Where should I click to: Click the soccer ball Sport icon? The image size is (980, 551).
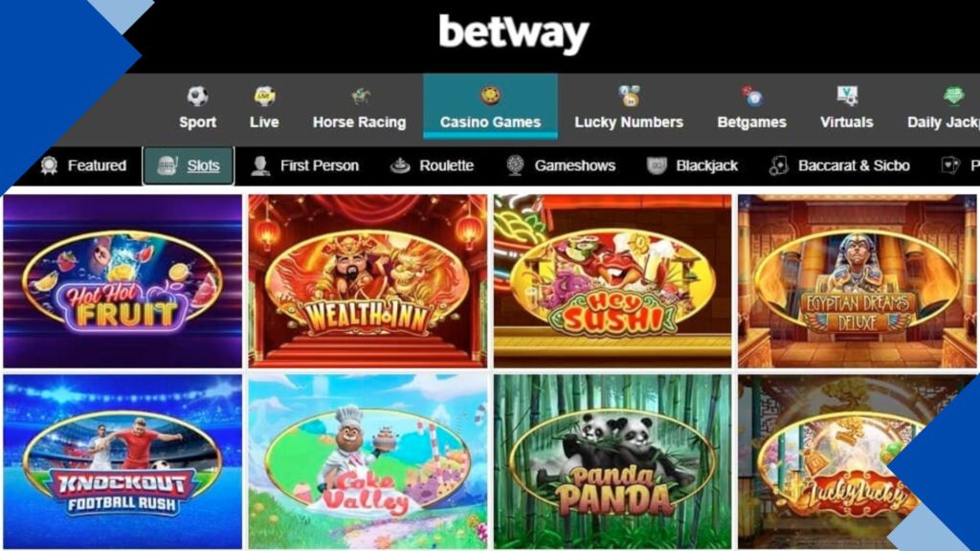[197, 97]
